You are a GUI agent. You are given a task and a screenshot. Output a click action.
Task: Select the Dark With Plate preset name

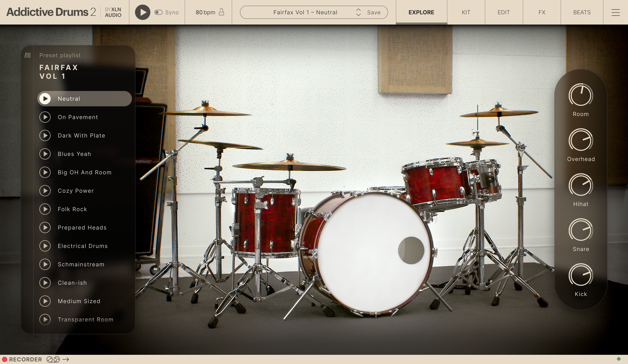82,135
